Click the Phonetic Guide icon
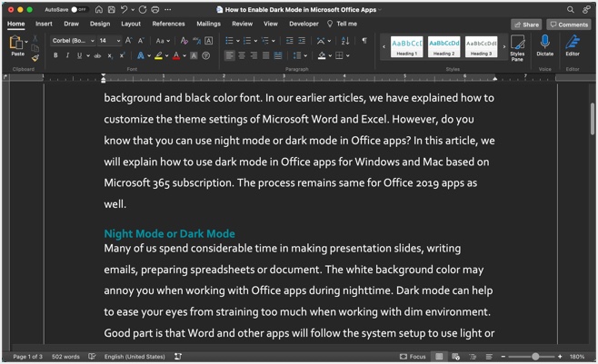 [196, 40]
